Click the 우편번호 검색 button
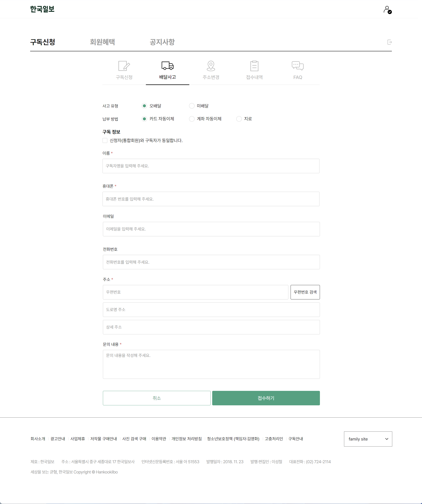 click(x=305, y=292)
